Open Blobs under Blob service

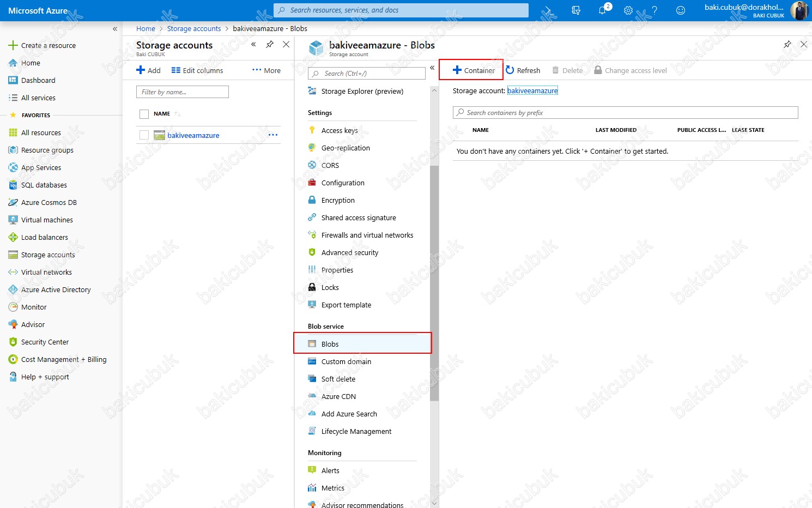tap(362, 344)
